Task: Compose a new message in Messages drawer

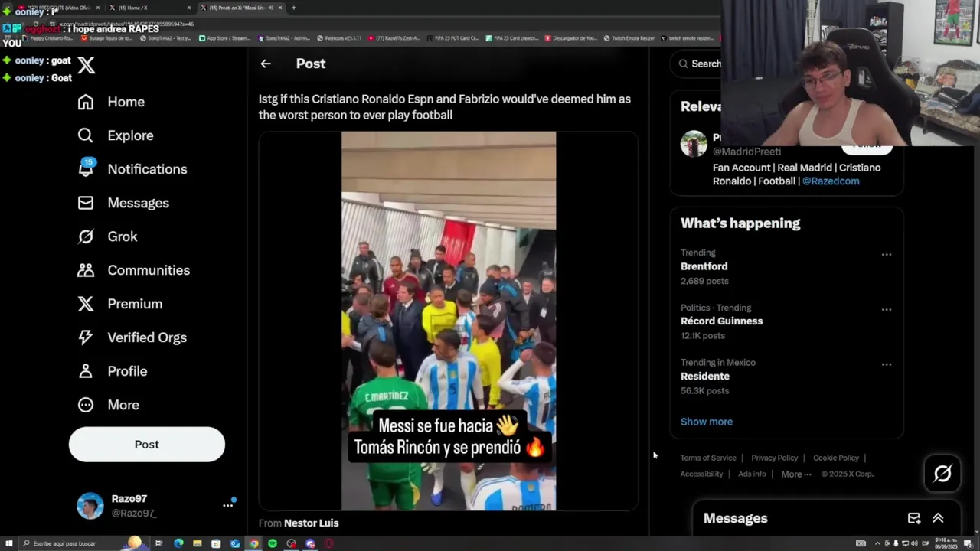Action: 914,518
